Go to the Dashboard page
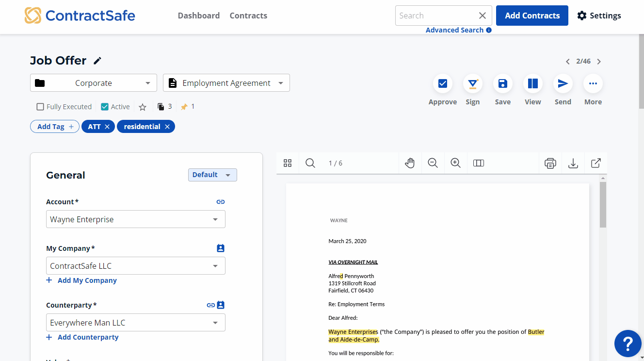The image size is (644, 361). (x=198, y=16)
